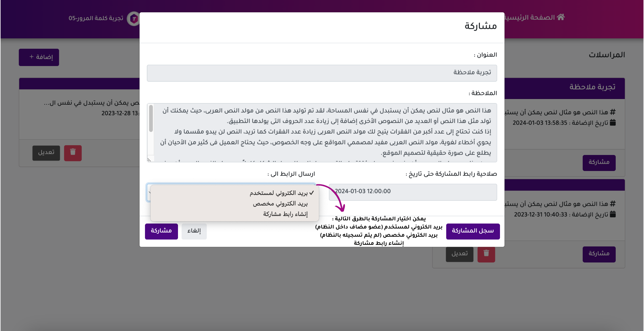Image resolution: width=644 pixels, height=331 pixels.
Task: Click the hash icon on the second note card
Action: 613,204
